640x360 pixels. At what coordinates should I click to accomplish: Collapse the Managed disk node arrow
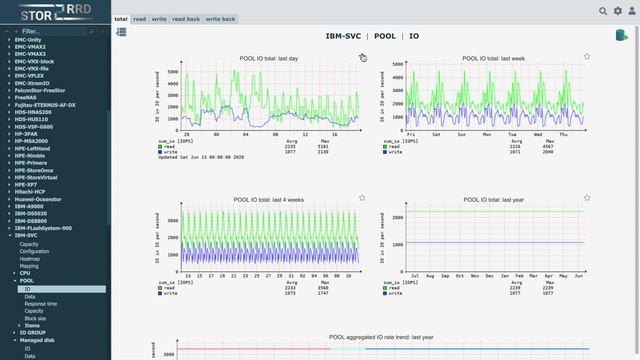[14, 340]
